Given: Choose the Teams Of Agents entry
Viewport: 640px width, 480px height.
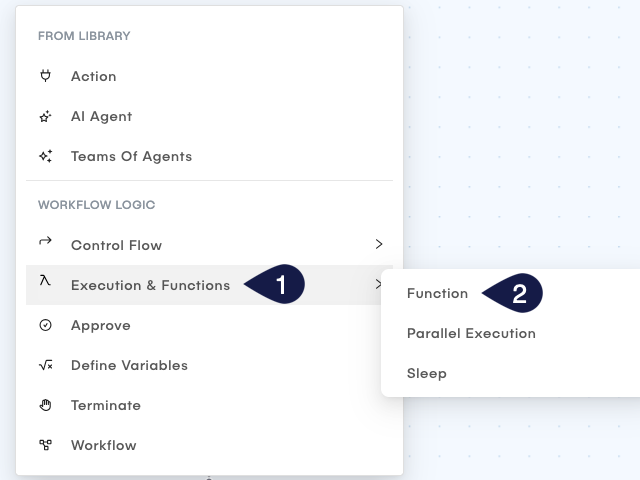Looking at the screenshot, I should pyautogui.click(x=131, y=157).
